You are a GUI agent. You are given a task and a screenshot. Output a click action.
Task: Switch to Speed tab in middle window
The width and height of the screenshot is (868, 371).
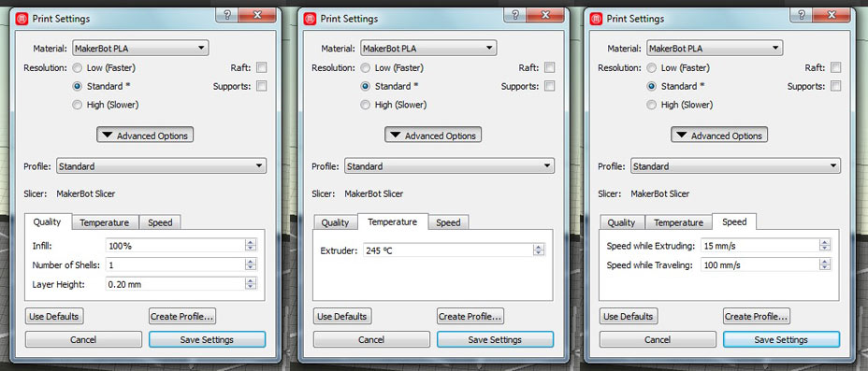(x=448, y=222)
